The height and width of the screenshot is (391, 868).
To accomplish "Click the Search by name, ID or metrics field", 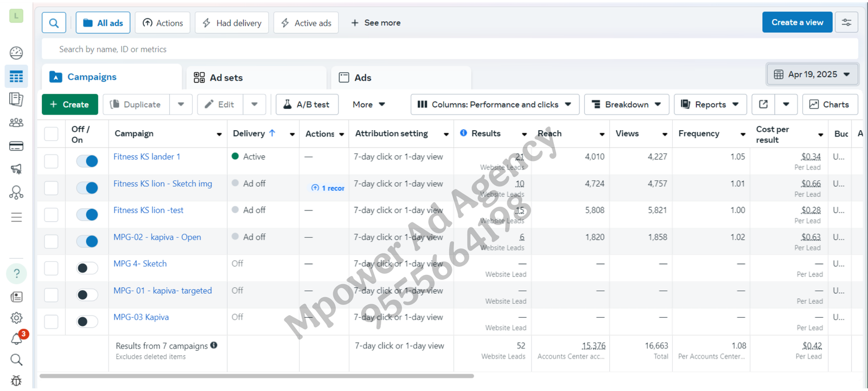I will [x=450, y=49].
